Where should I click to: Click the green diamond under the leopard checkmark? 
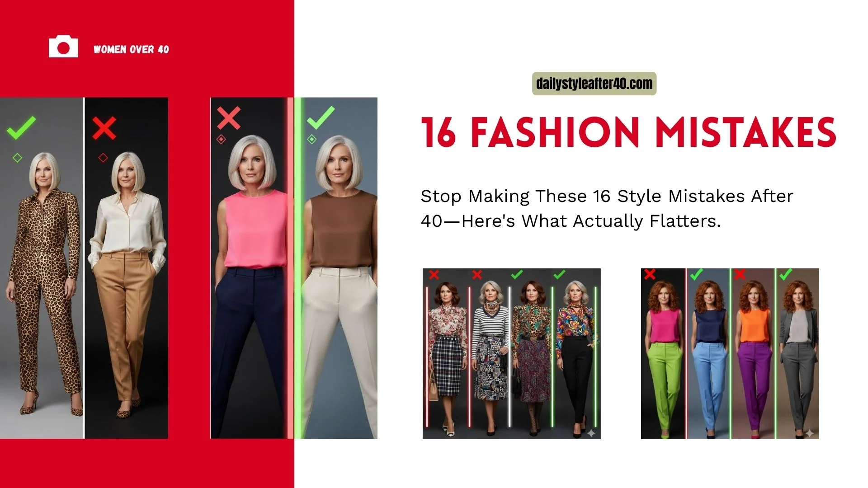click(17, 158)
